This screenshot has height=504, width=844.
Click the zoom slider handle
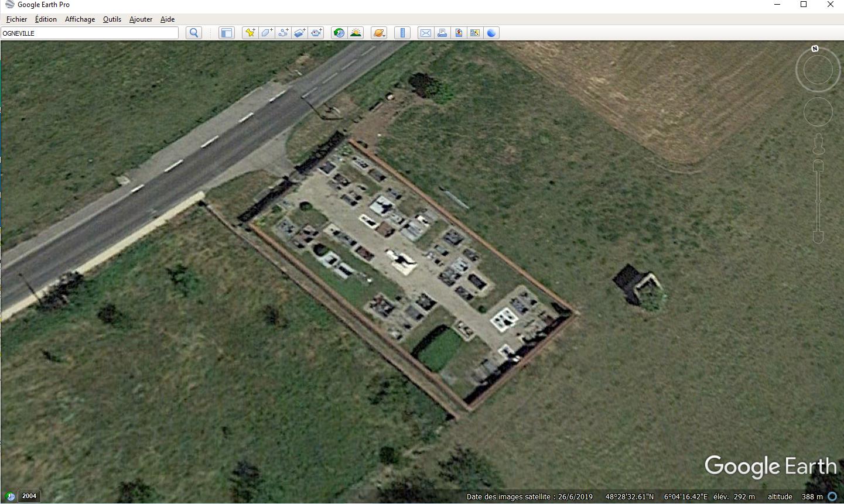click(818, 201)
